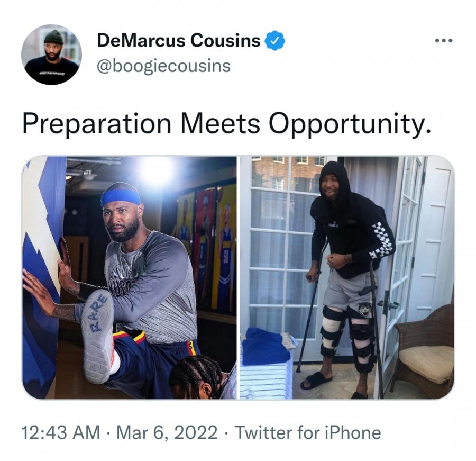476x461 pixels.
Task: Click the blue verified checkmark badge
Action: click(x=274, y=40)
